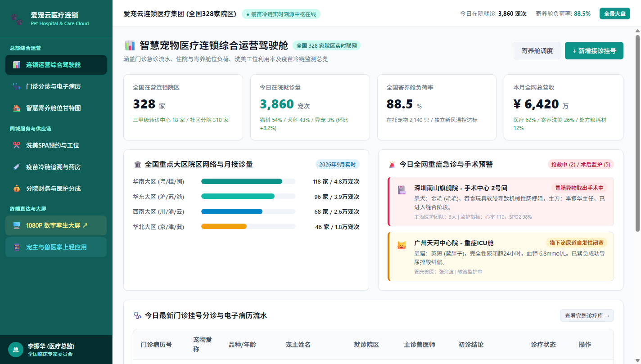The height and width of the screenshot is (364, 641).
Task: Click the 胃肠异物取出手术中 tag
Action: (x=579, y=188)
